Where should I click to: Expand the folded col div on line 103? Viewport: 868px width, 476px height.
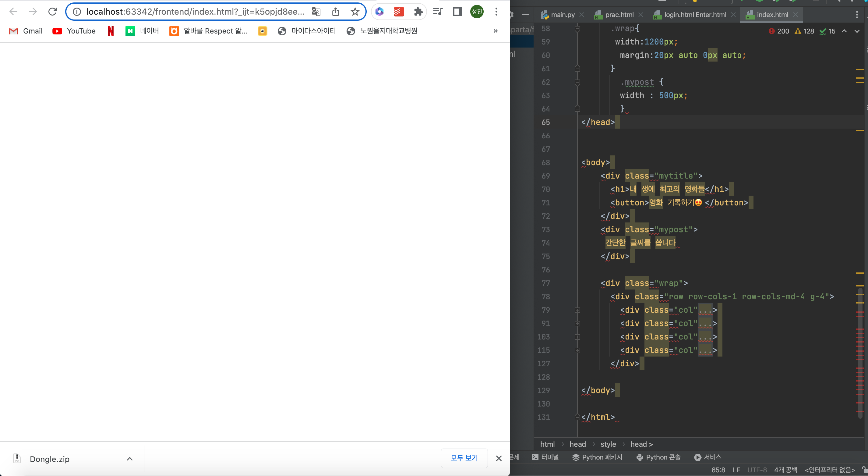[577, 337]
